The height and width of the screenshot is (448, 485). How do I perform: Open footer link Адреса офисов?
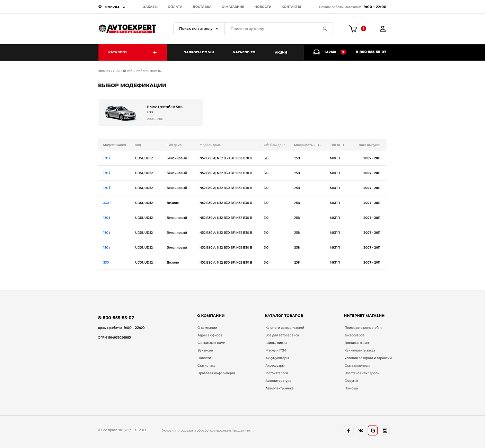pos(210,335)
